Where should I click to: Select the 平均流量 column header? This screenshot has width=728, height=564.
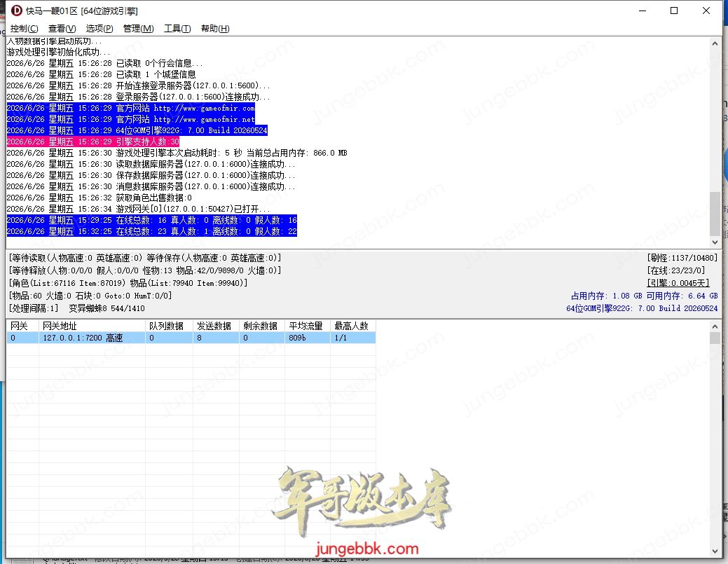coord(308,326)
